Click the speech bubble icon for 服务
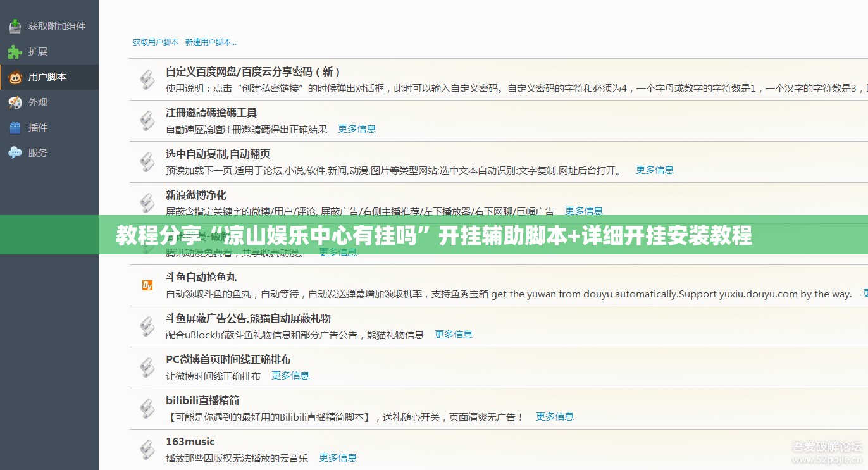The width and height of the screenshot is (868, 470). pyautogui.click(x=15, y=153)
